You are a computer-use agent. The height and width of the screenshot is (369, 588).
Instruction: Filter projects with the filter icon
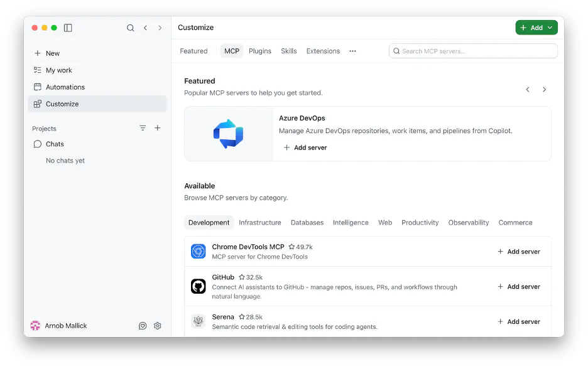point(143,128)
